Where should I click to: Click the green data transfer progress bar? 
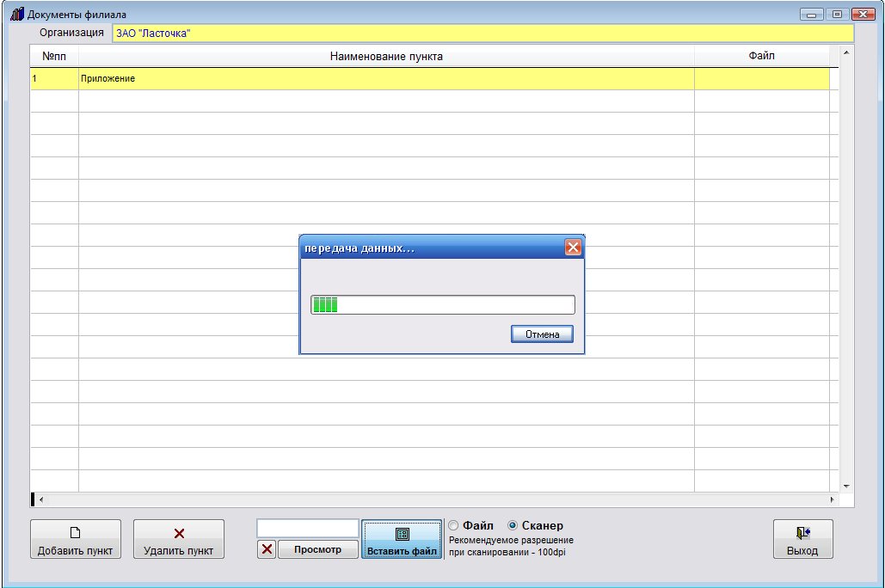pyautogui.click(x=442, y=304)
